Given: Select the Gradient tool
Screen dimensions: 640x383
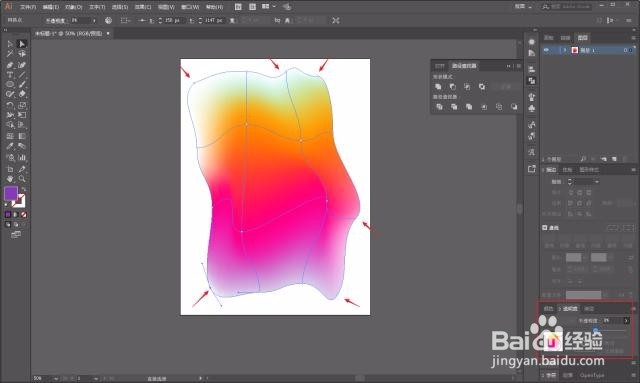Looking at the screenshot, I should 22,136.
